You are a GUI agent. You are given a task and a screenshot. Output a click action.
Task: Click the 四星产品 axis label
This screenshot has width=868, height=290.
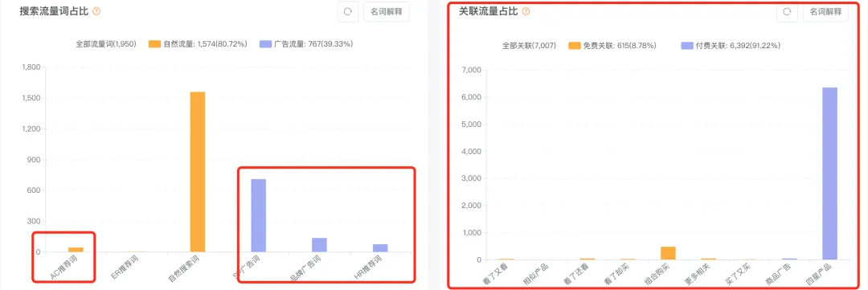point(820,275)
